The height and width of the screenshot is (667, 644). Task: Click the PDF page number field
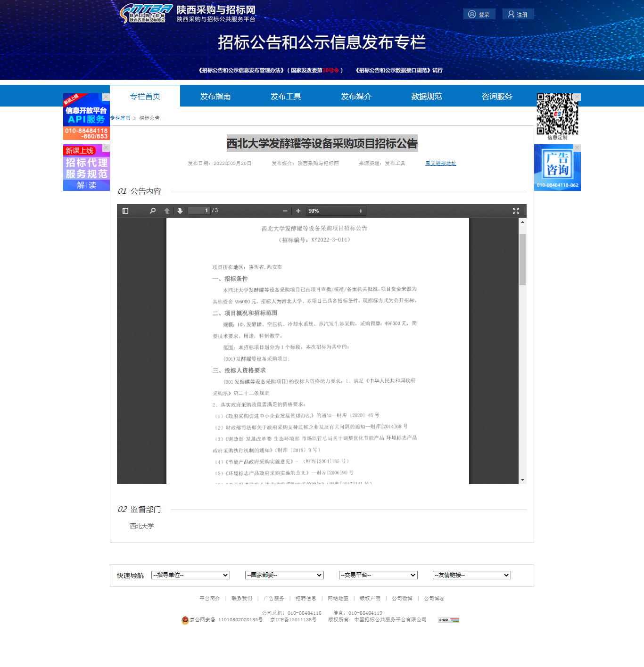point(199,211)
